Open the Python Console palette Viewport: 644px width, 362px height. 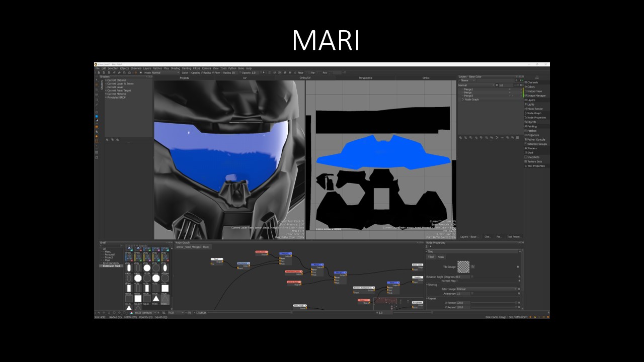536,140
